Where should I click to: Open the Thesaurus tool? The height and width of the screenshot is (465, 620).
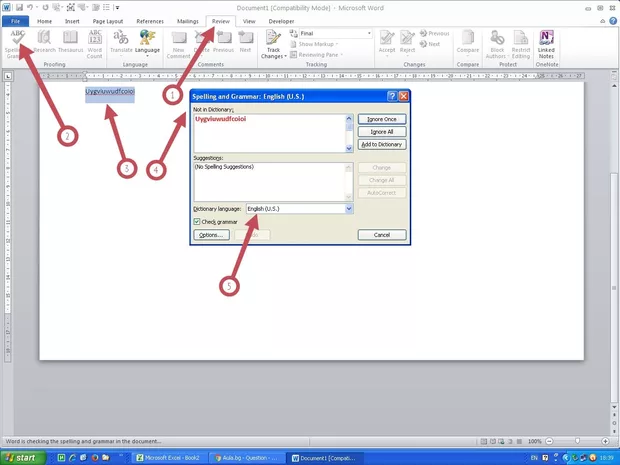[x=70, y=42]
